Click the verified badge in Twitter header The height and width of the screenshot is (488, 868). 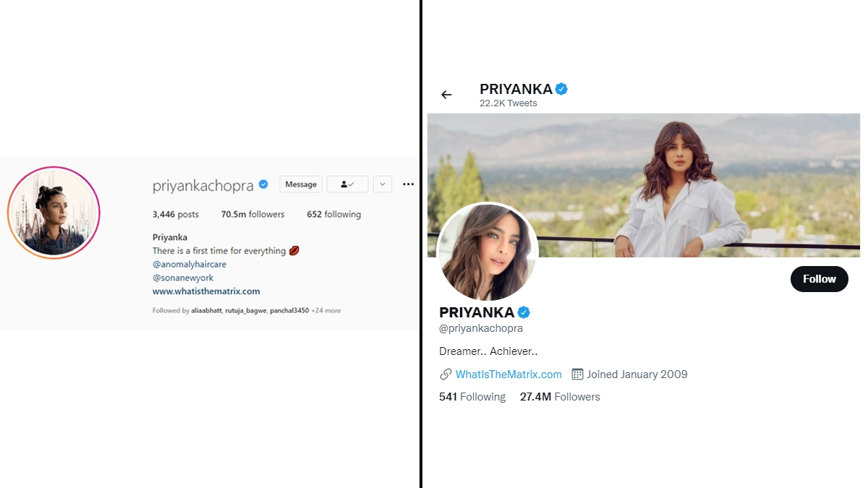tap(561, 89)
